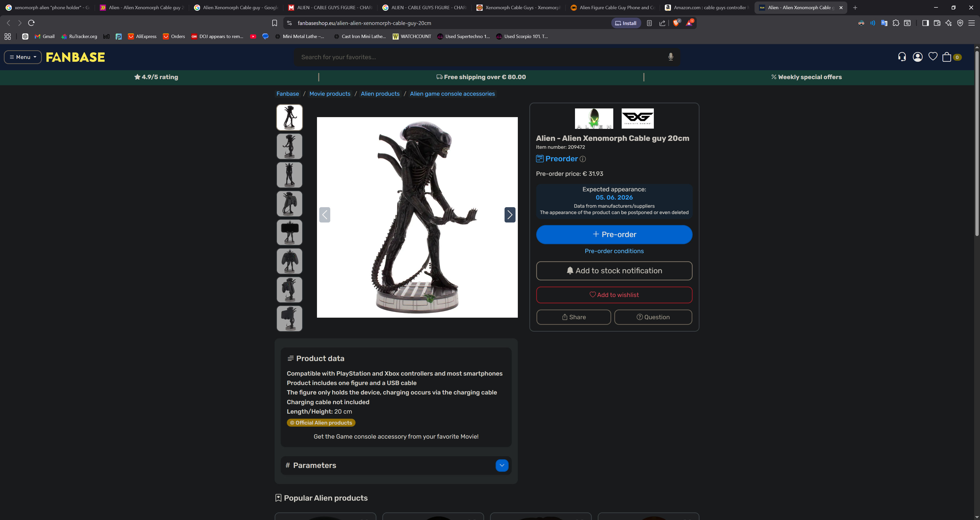The height and width of the screenshot is (520, 980).
Task: Bookmark this page in address bar
Action: [x=274, y=23]
